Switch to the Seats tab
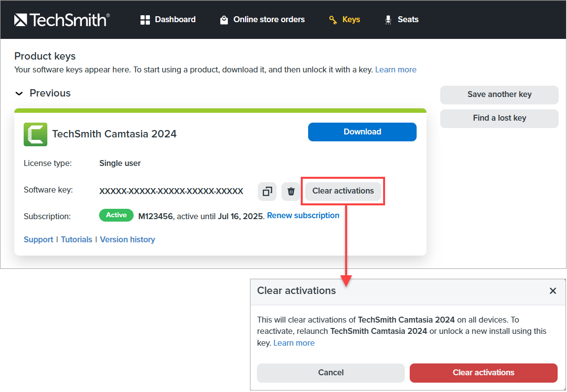Screen dimensions: 567x392 [x=401, y=20]
